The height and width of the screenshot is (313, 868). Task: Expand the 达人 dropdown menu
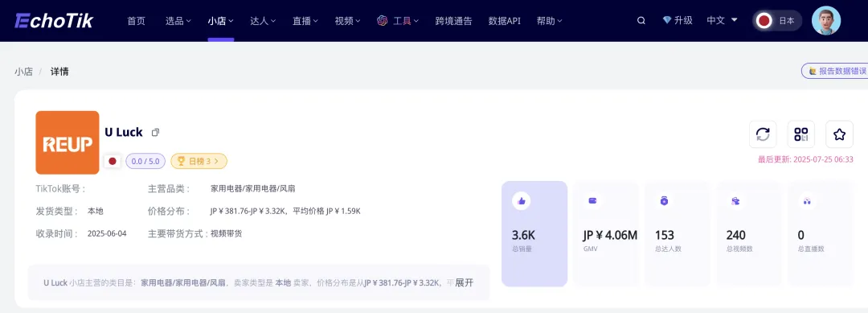[x=263, y=20]
